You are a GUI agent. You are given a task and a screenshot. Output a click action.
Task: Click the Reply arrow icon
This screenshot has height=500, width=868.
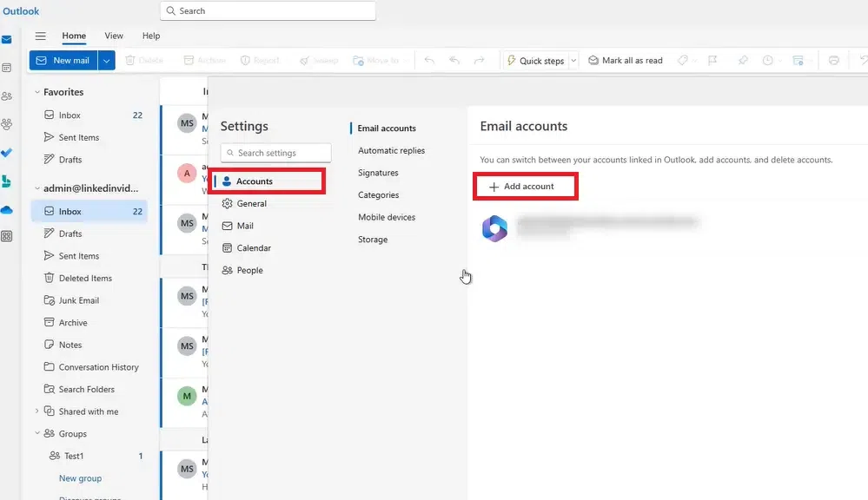pyautogui.click(x=429, y=60)
